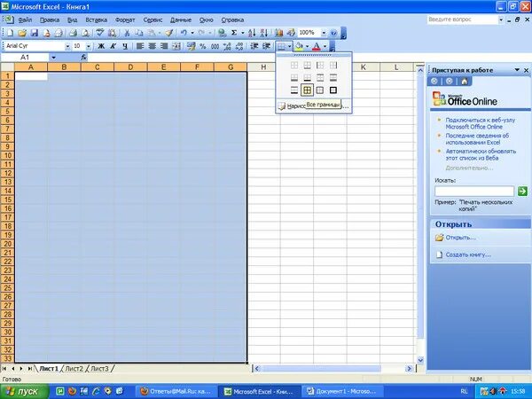Merge and center the selected cells

(176, 46)
